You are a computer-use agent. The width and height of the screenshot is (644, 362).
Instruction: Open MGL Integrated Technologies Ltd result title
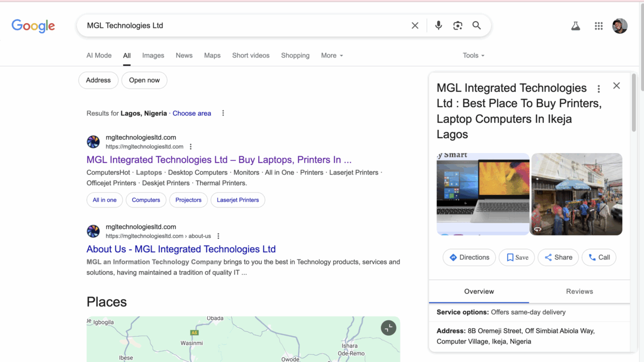(x=219, y=160)
